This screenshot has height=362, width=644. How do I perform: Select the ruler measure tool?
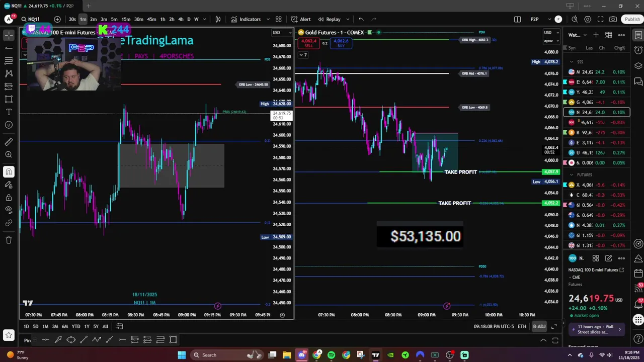click(9, 142)
